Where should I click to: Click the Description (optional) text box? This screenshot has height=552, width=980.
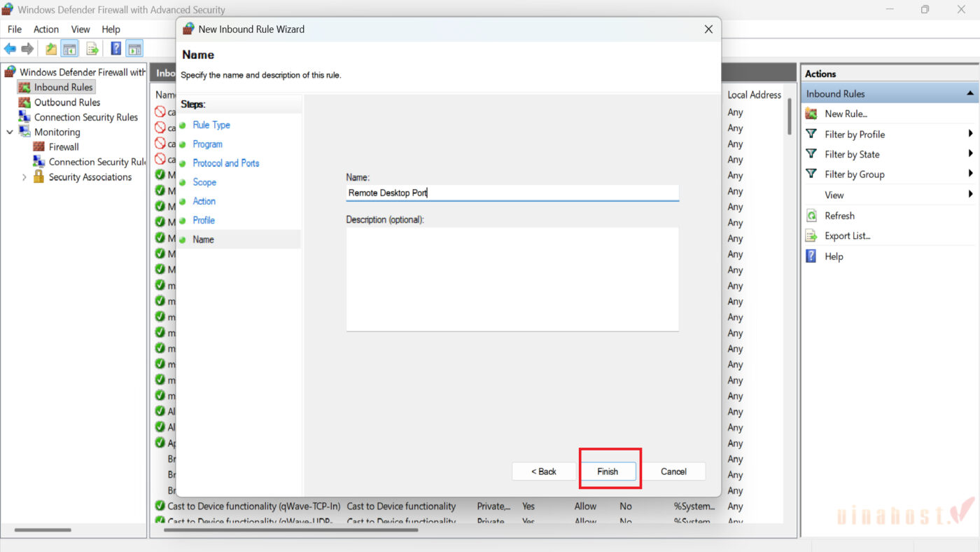[512, 279]
